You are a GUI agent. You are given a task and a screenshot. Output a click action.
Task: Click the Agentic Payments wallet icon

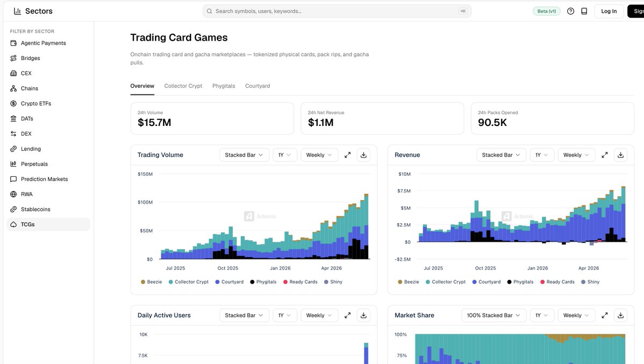(x=13, y=43)
